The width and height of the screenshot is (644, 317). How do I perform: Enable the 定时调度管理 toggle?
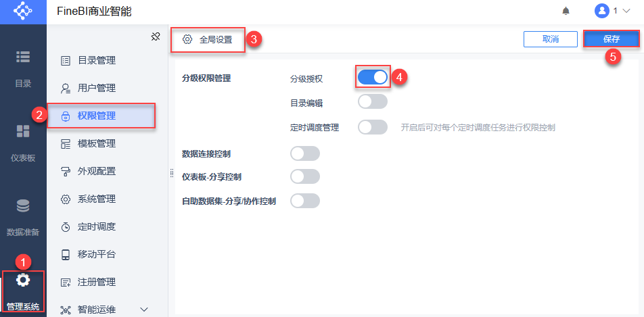coord(373,127)
